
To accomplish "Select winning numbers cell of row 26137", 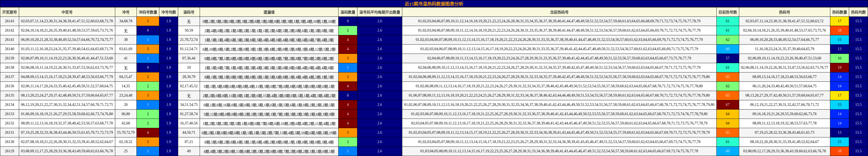I will [67, 77].
